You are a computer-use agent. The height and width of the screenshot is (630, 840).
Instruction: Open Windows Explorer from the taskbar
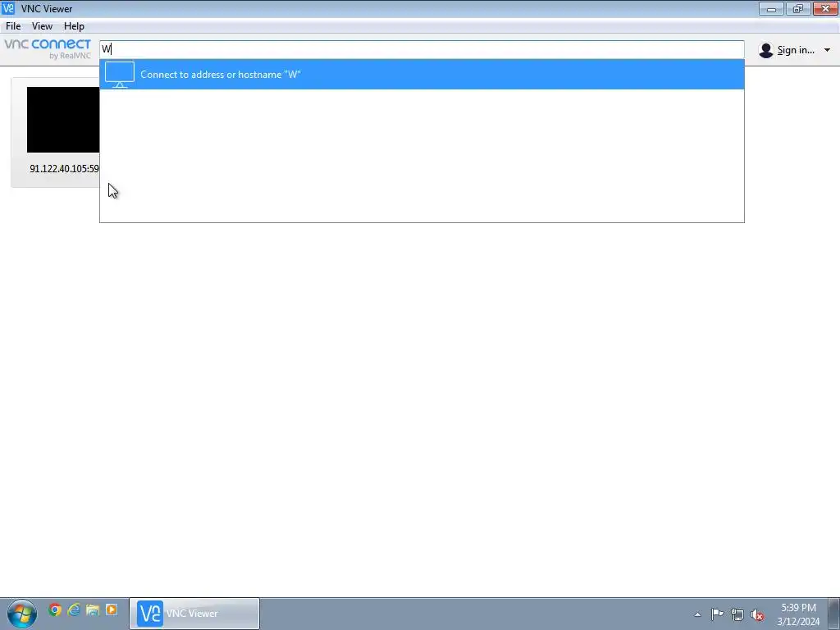click(x=93, y=609)
